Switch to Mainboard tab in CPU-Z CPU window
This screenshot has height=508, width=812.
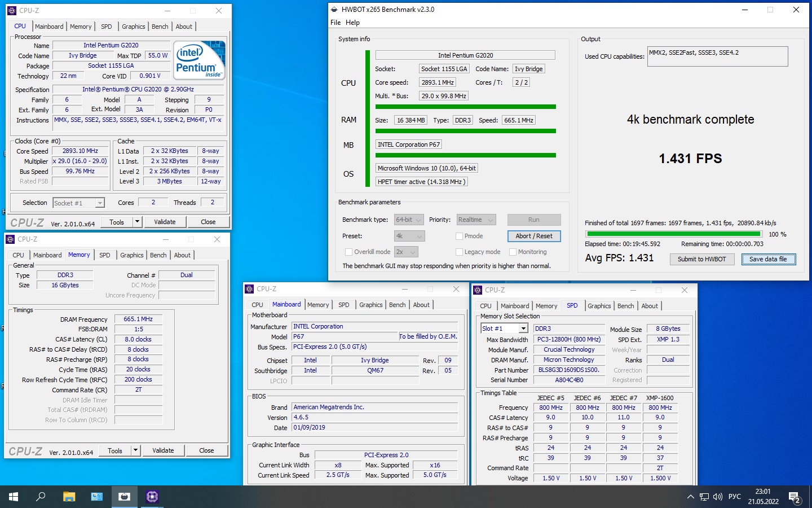[x=49, y=27]
